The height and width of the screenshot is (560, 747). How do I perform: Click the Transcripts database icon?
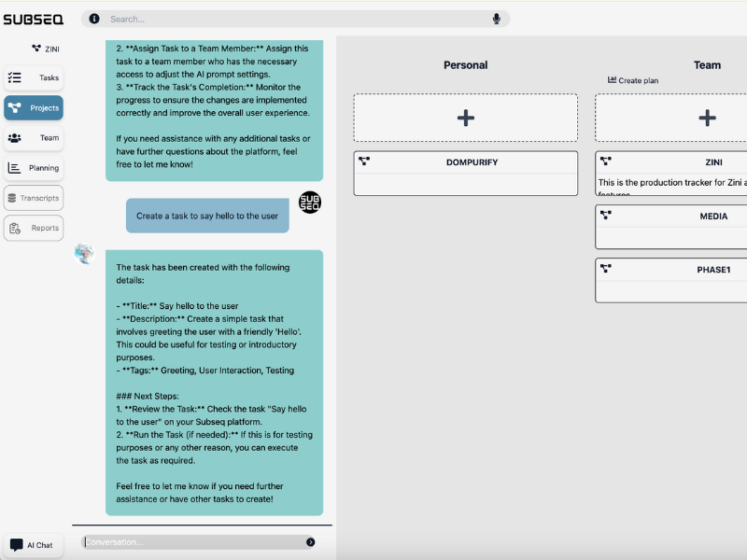tap(12, 198)
